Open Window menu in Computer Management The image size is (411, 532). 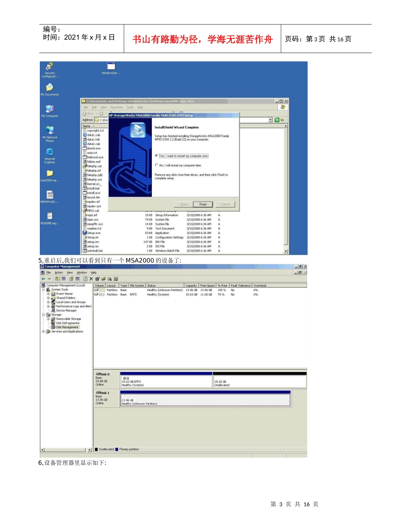82,272
